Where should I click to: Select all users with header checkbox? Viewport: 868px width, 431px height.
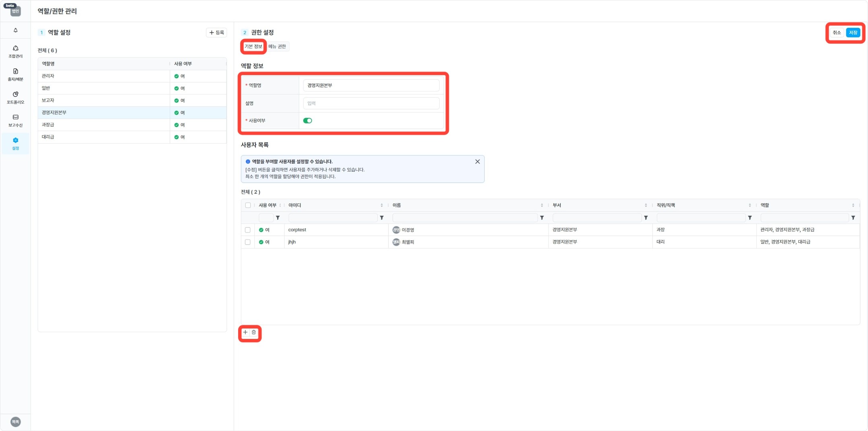(x=248, y=205)
